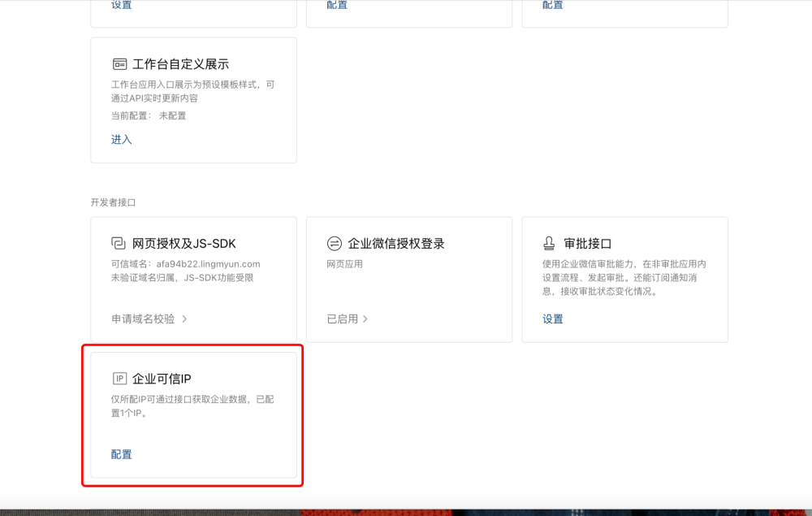Select the 企业可信IP heading
This screenshot has height=516, width=812.
tap(162, 379)
